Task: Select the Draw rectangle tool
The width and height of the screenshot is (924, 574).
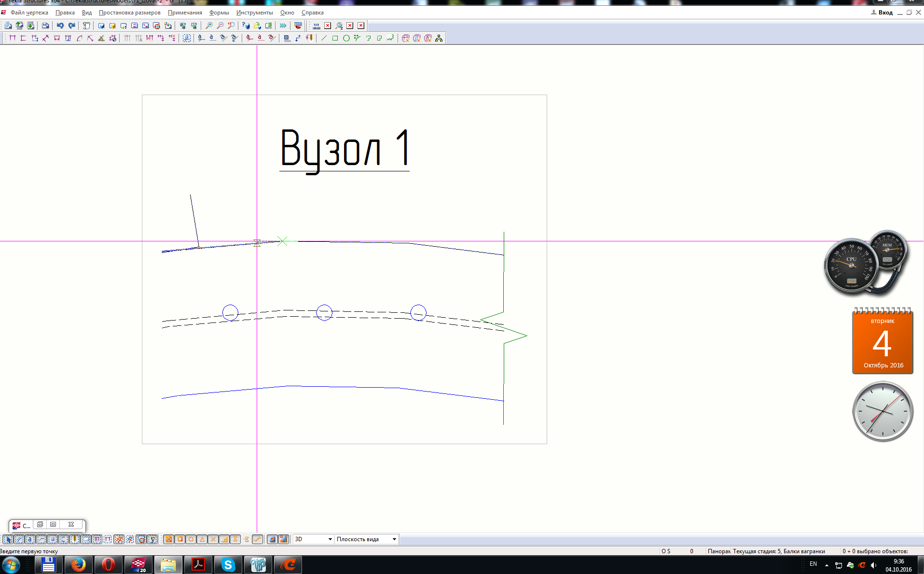Action: tap(335, 38)
